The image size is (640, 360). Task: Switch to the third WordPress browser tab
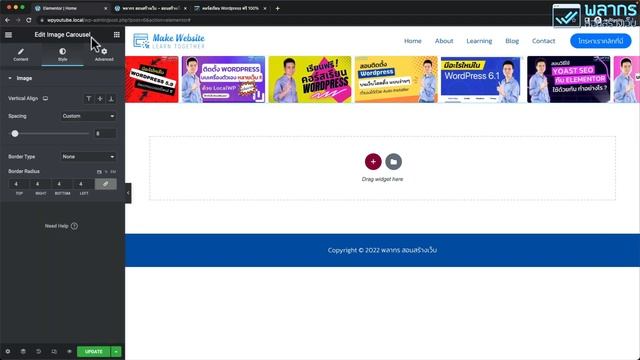pyautogui.click(x=230, y=8)
